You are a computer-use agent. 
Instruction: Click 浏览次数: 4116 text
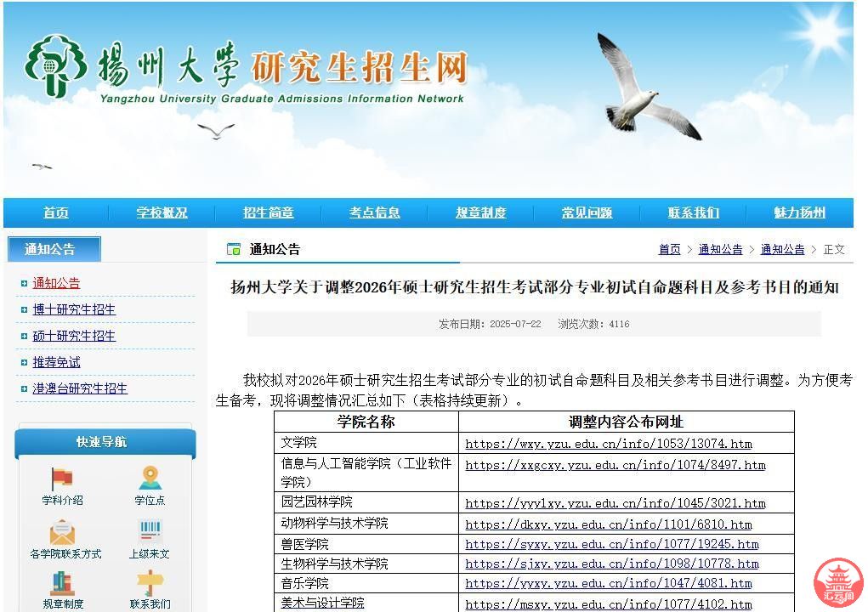coord(593,324)
